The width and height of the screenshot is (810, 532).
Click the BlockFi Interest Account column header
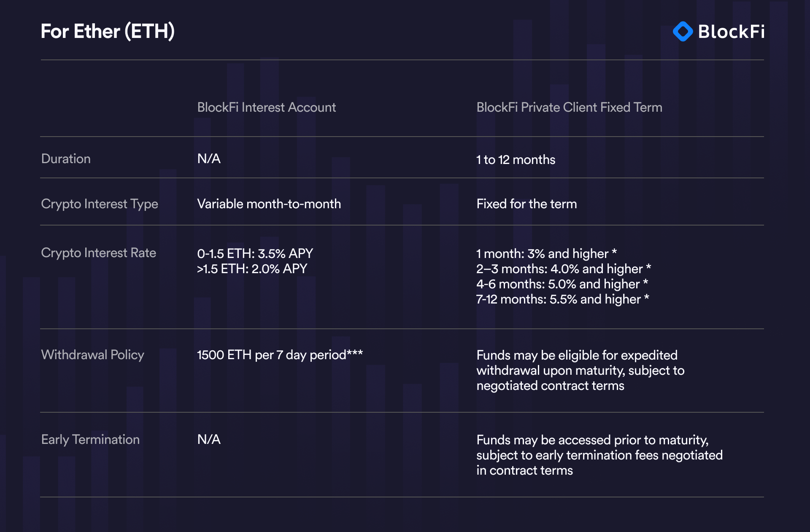pos(266,107)
